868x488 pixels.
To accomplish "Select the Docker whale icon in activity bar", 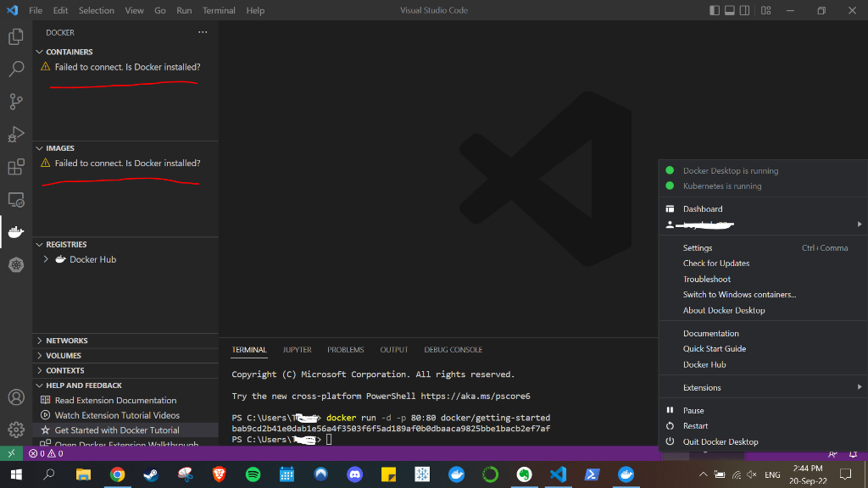I will tap(16, 232).
